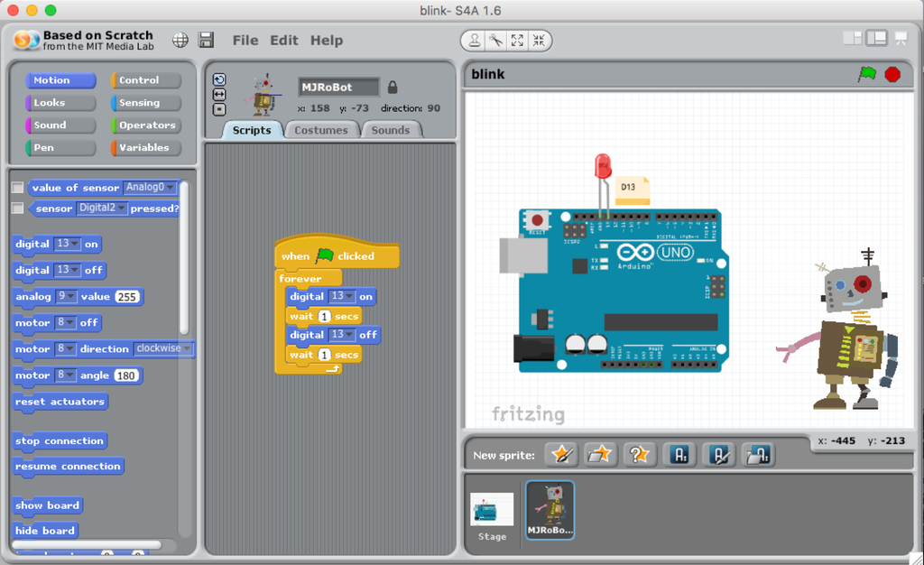Click the 'reset actuators' block

pos(60,402)
